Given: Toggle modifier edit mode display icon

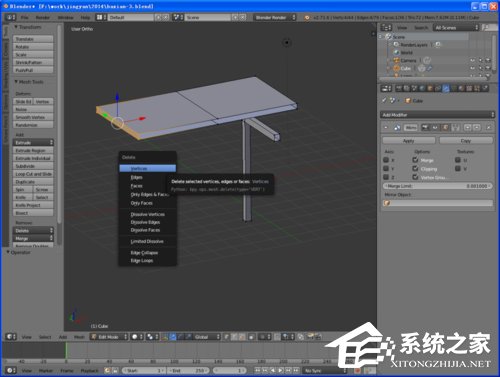Looking at the screenshot, I should click(x=445, y=127).
